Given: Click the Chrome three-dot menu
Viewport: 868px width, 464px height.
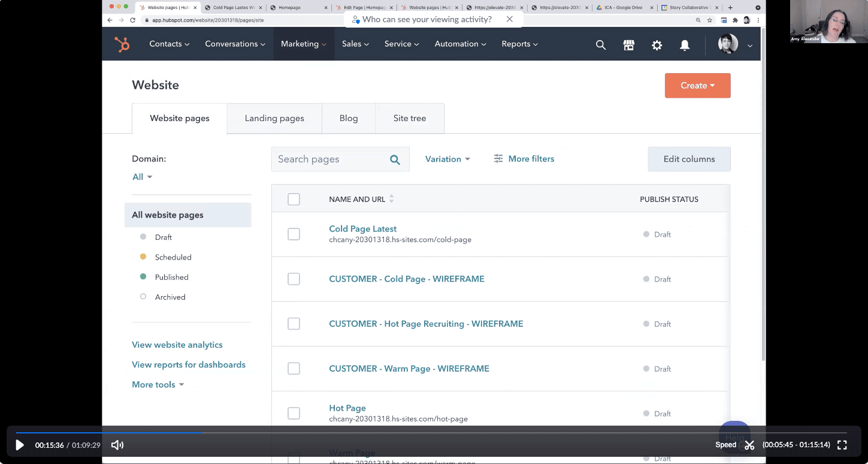Looking at the screenshot, I should tap(758, 20).
